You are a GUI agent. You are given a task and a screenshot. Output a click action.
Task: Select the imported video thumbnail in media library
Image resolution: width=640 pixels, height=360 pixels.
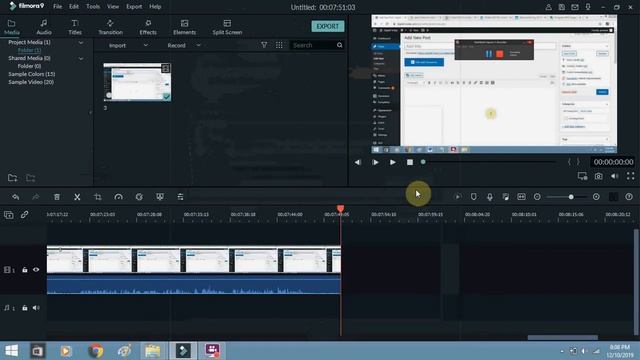137,82
